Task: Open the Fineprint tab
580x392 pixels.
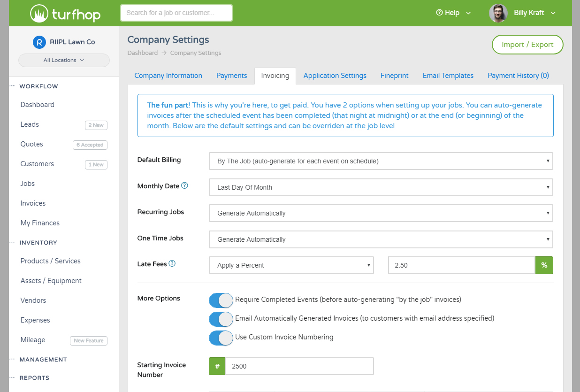Action: click(x=394, y=75)
